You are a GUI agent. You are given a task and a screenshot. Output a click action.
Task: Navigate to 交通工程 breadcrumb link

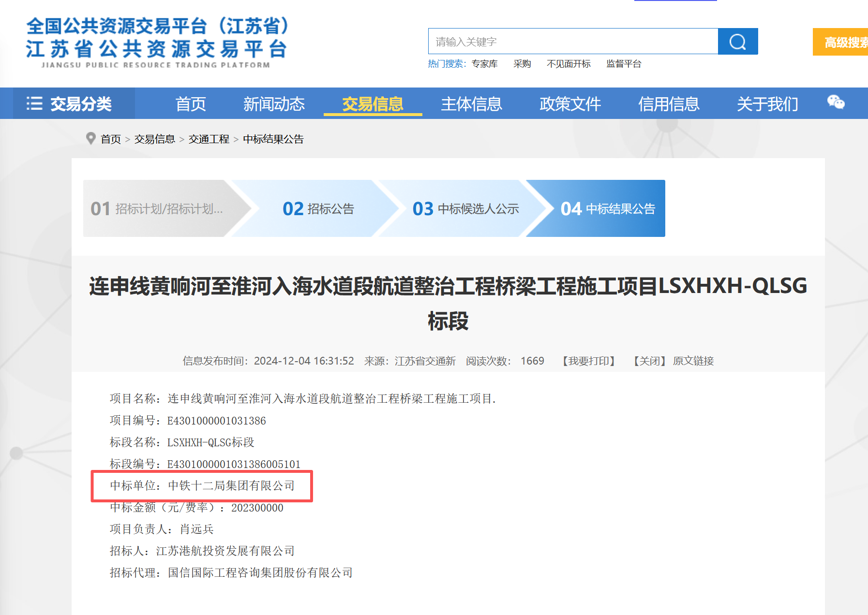209,139
